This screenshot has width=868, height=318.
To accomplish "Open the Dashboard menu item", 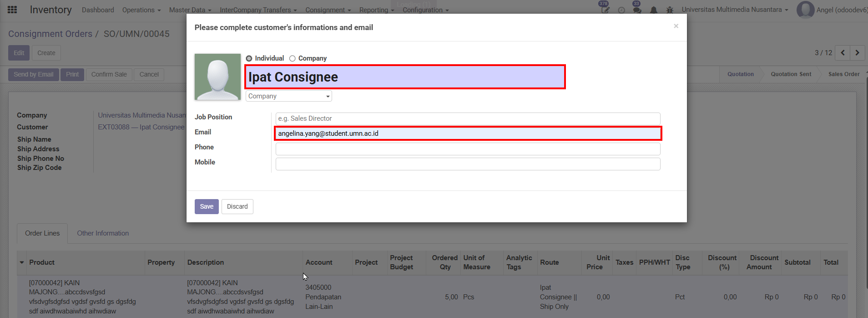I will (x=98, y=10).
